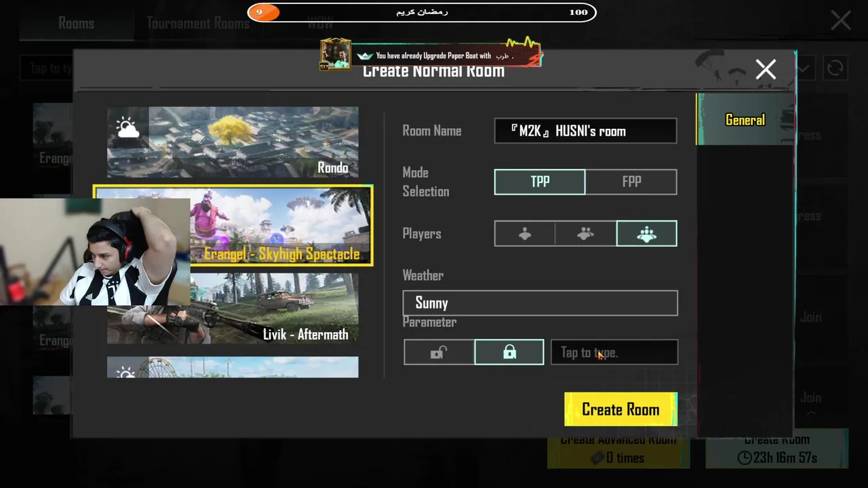Select Erangel - Skyhigh Spectacle map
This screenshot has height=488, width=868.
tap(233, 226)
